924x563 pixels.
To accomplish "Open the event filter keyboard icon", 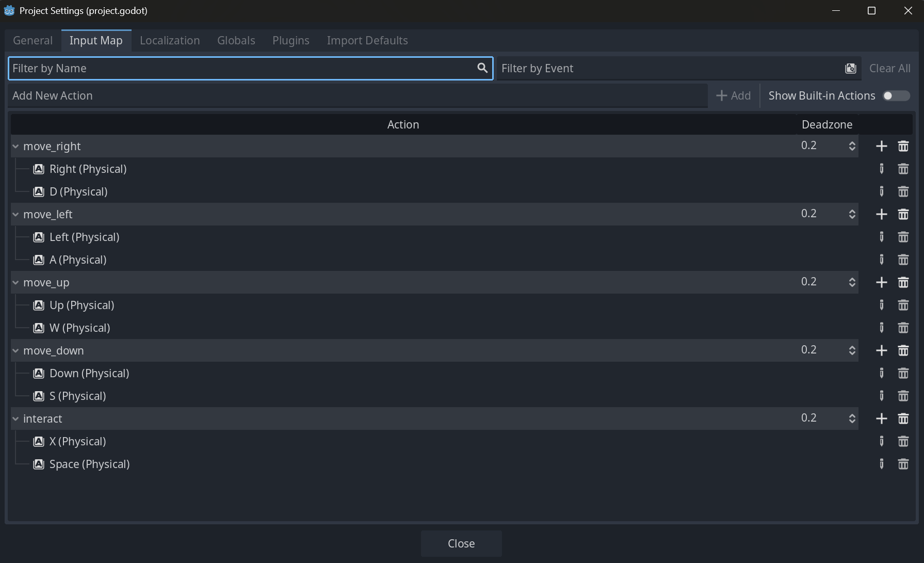I will [x=850, y=68].
